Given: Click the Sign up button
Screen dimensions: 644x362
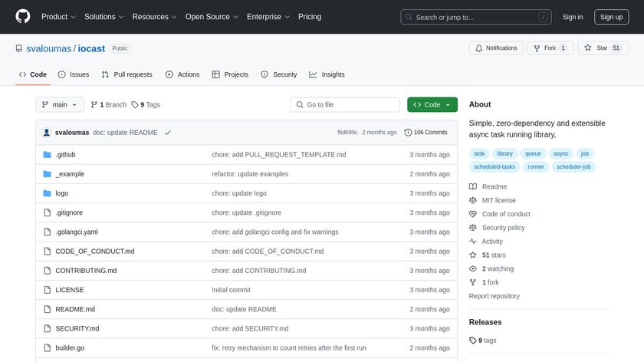Looking at the screenshot, I should [x=611, y=17].
